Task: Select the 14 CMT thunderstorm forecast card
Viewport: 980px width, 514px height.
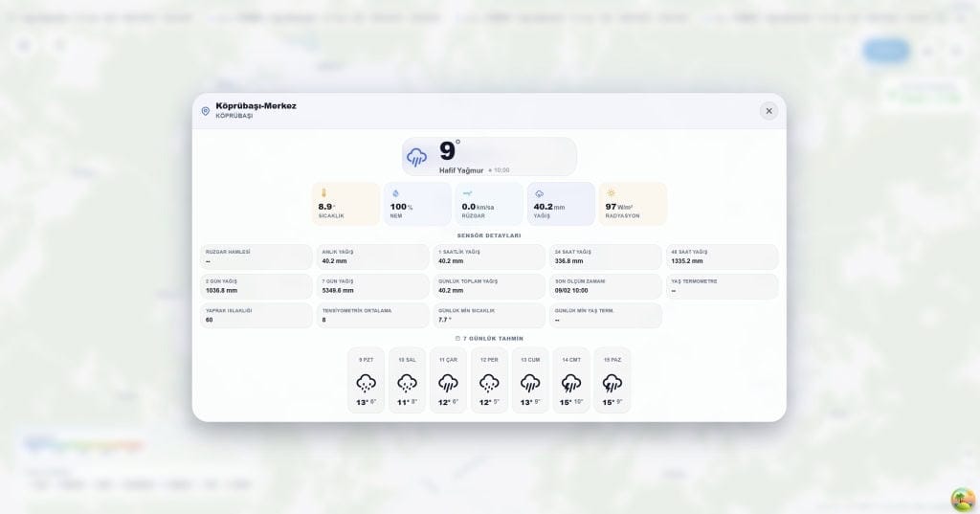Action: (x=571, y=380)
